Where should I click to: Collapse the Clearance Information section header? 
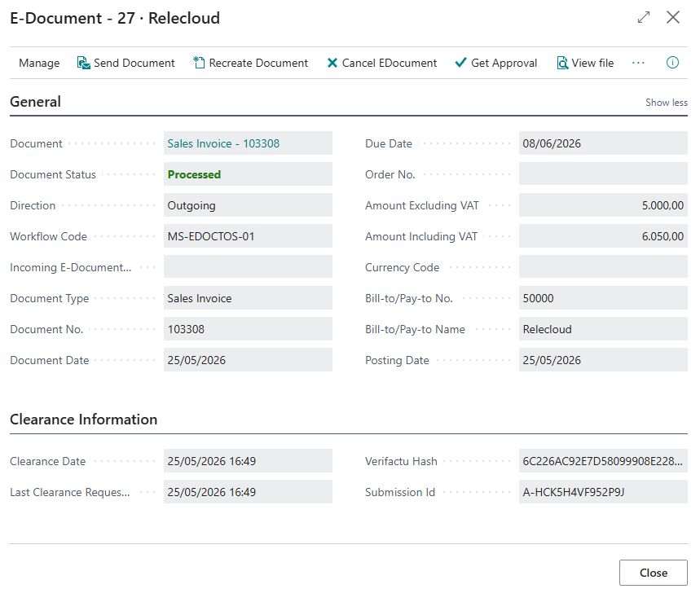tap(83, 420)
